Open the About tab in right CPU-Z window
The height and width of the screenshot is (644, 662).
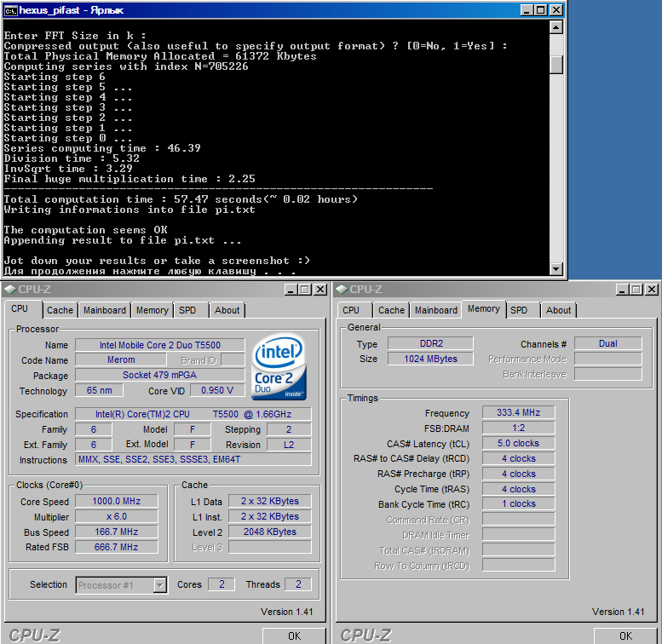click(x=559, y=310)
